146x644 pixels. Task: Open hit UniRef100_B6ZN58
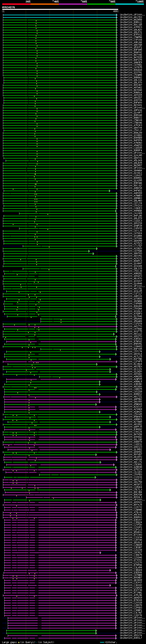(131, 20)
